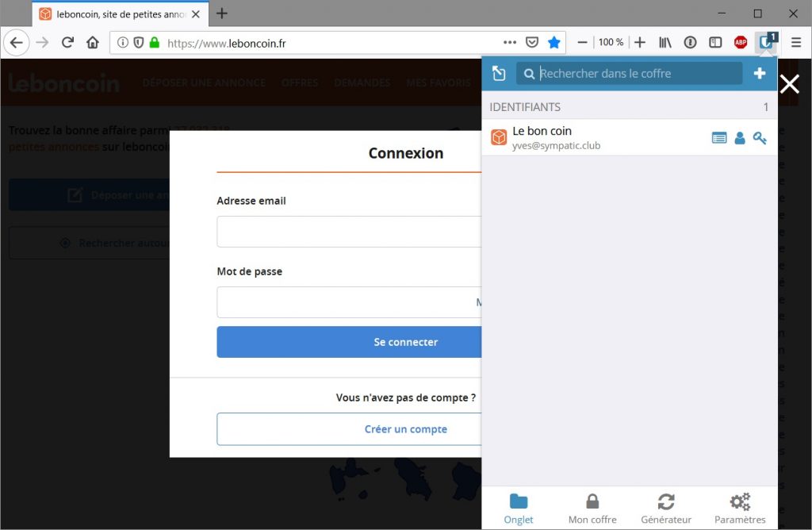Image resolution: width=812 pixels, height=530 pixels.
Task: Open the Bitwarden extension icon in toolbar
Action: pos(766,42)
